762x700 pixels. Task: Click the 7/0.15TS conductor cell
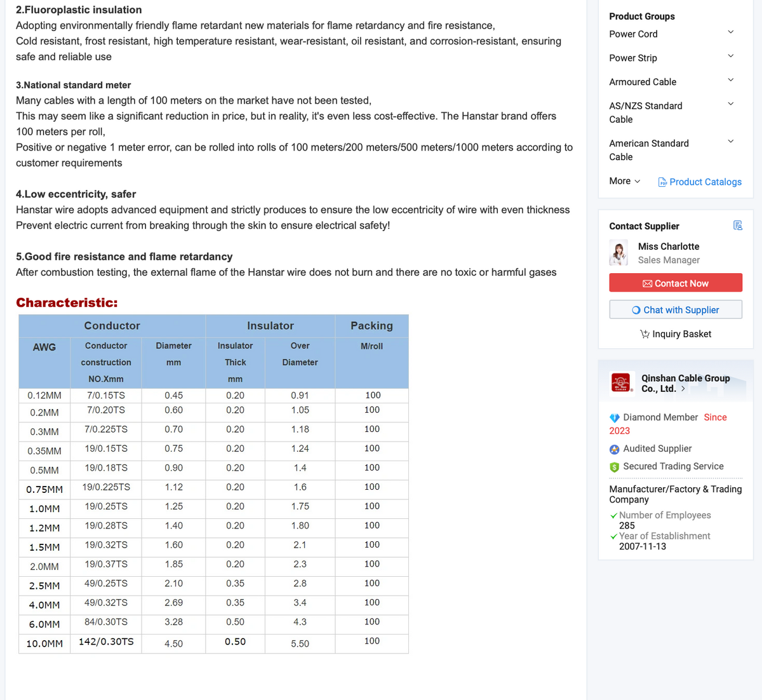click(x=106, y=395)
